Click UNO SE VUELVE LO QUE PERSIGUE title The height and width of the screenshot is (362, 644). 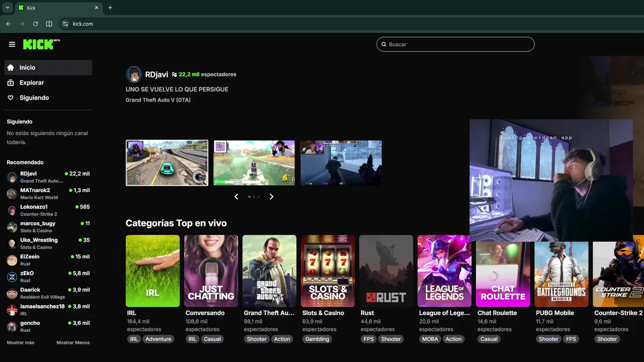pos(177,89)
